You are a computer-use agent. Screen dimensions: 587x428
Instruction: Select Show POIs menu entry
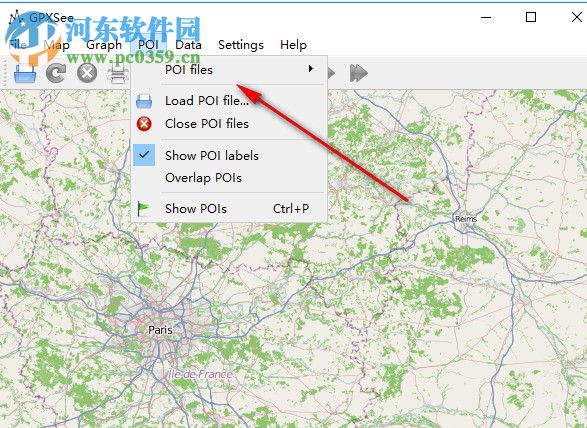229,209
